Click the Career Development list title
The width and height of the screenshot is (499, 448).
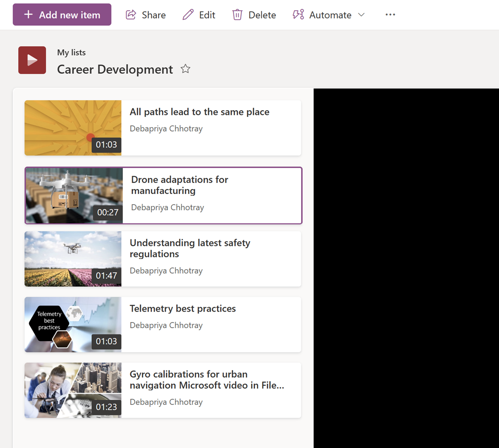(x=115, y=70)
